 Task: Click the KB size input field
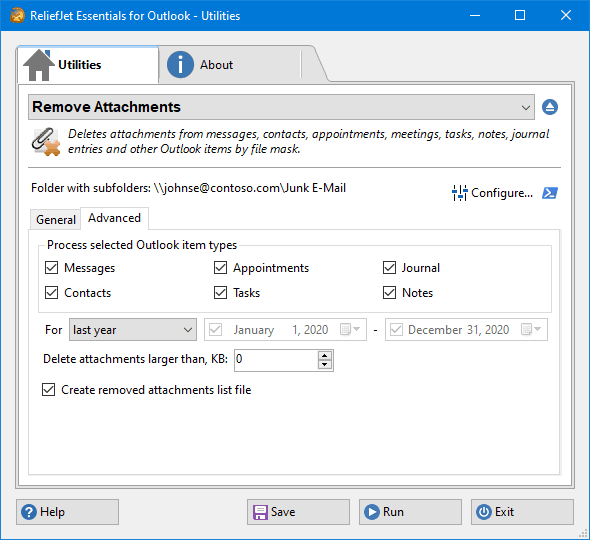tap(276, 360)
